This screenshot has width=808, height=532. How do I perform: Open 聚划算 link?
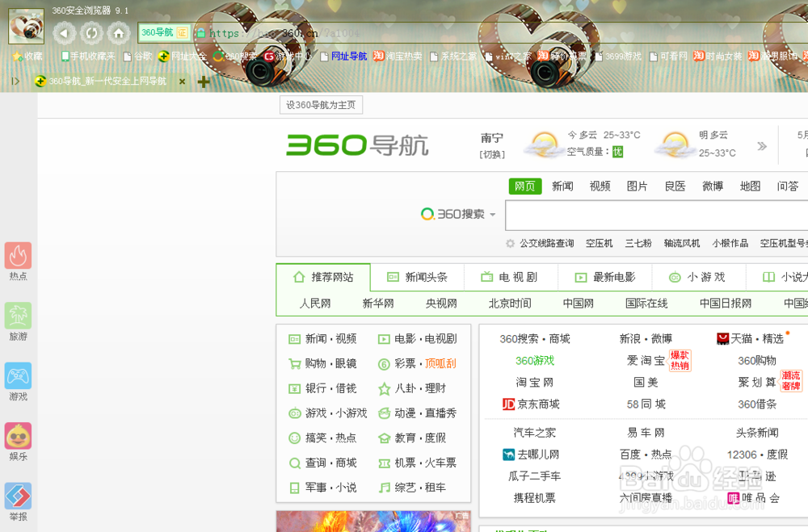(x=757, y=382)
